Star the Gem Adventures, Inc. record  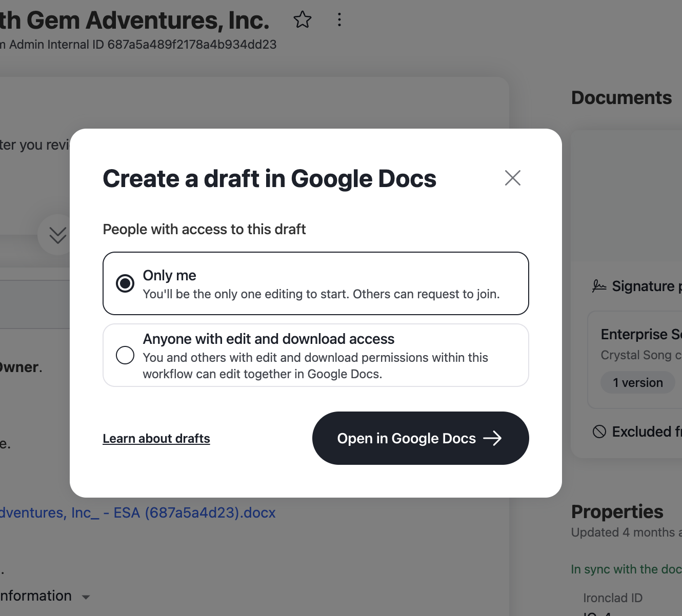click(x=303, y=19)
